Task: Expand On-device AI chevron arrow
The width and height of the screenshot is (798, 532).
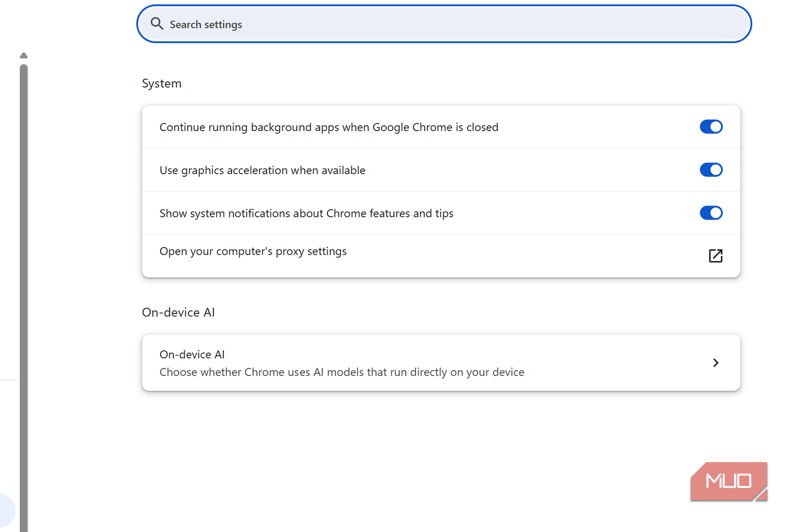Action: click(x=716, y=363)
